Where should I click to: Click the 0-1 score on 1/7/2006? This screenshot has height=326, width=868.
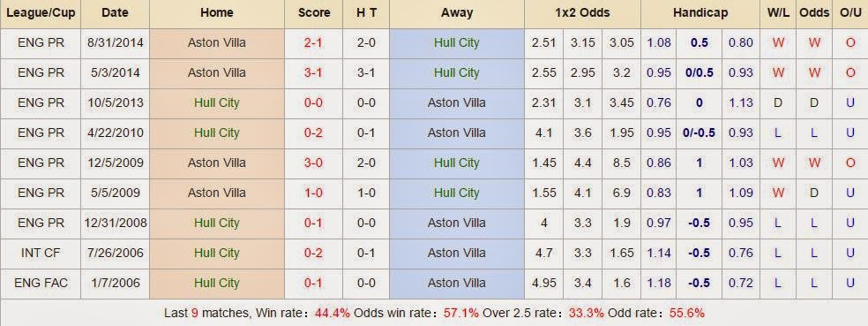313,283
